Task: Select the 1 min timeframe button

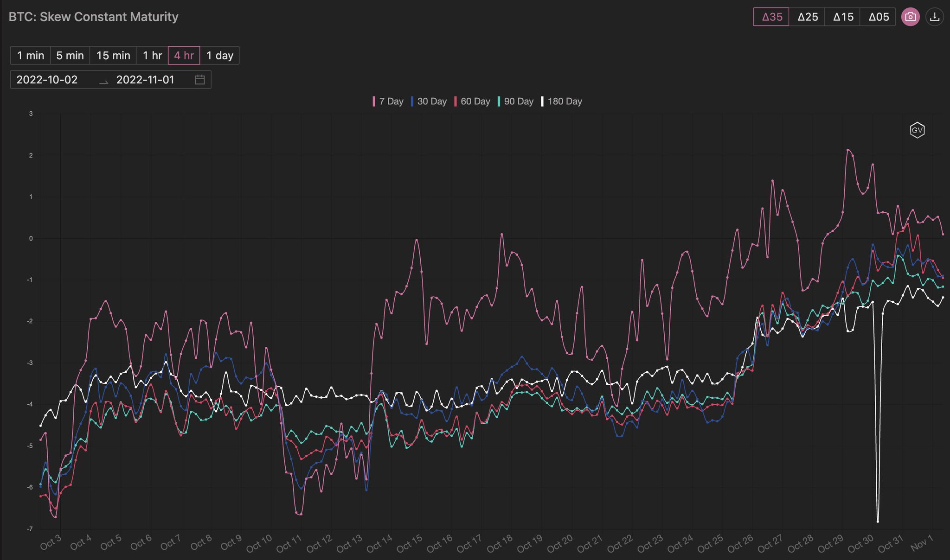Action: 31,55
